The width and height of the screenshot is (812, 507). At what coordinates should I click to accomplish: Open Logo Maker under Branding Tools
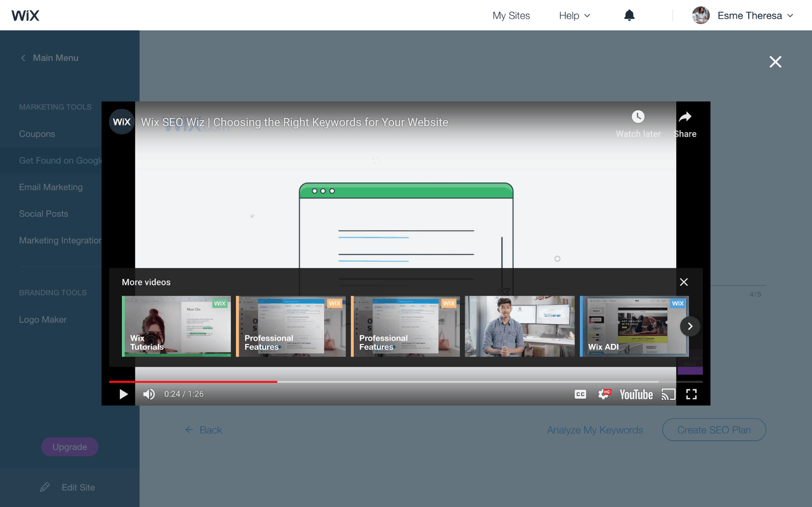pyautogui.click(x=43, y=319)
